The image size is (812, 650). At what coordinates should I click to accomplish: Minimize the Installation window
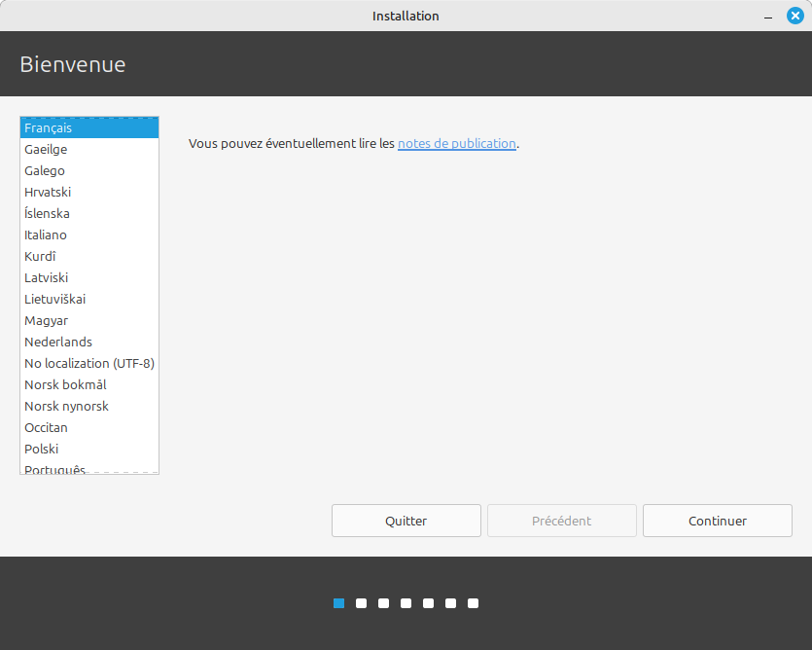pos(768,17)
